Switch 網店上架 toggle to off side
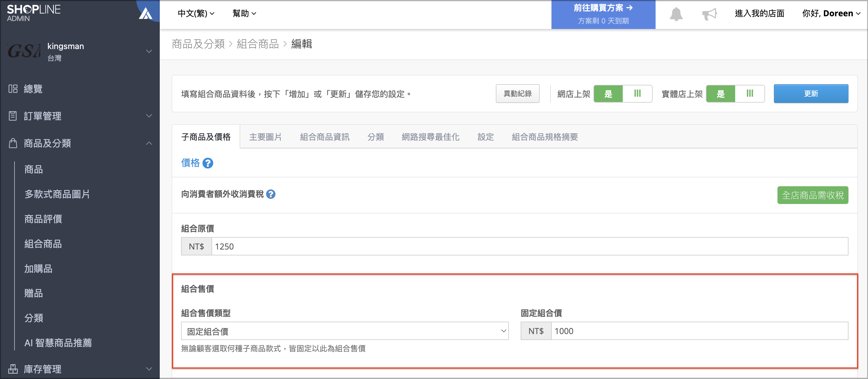The width and height of the screenshot is (868, 379). tap(637, 94)
